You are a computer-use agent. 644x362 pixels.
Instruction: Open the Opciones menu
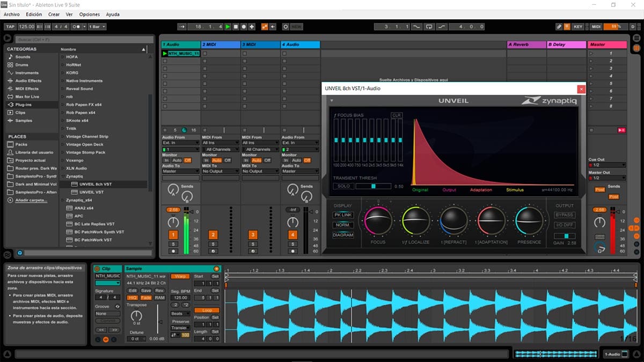[90, 14]
